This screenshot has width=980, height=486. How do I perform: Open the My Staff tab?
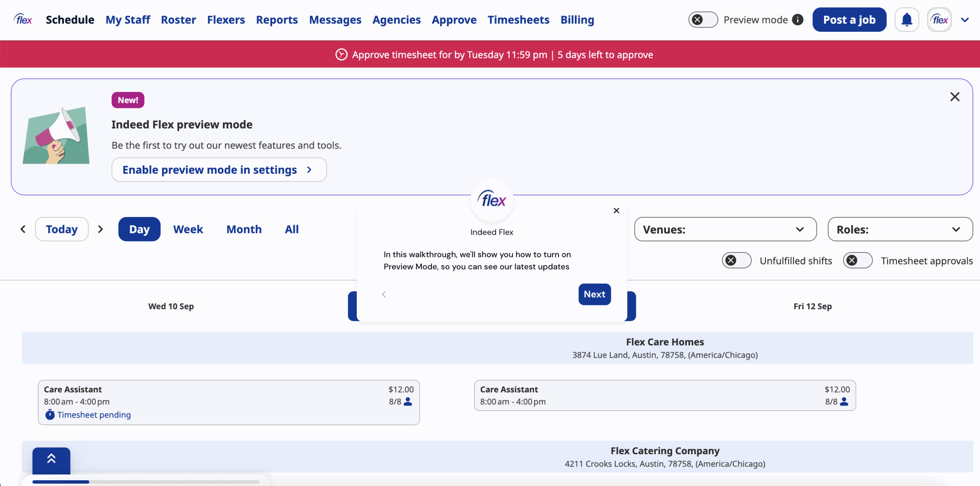pyautogui.click(x=128, y=20)
